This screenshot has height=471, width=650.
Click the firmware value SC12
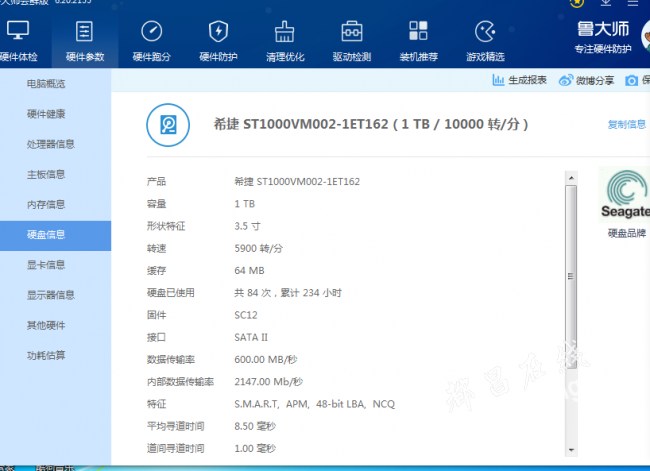pos(246,315)
